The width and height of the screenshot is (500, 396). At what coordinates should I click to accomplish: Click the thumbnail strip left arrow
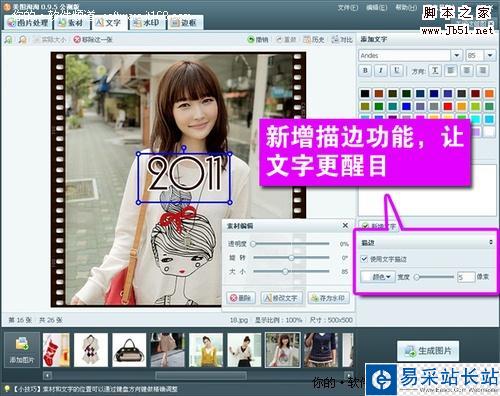pyautogui.click(x=48, y=376)
